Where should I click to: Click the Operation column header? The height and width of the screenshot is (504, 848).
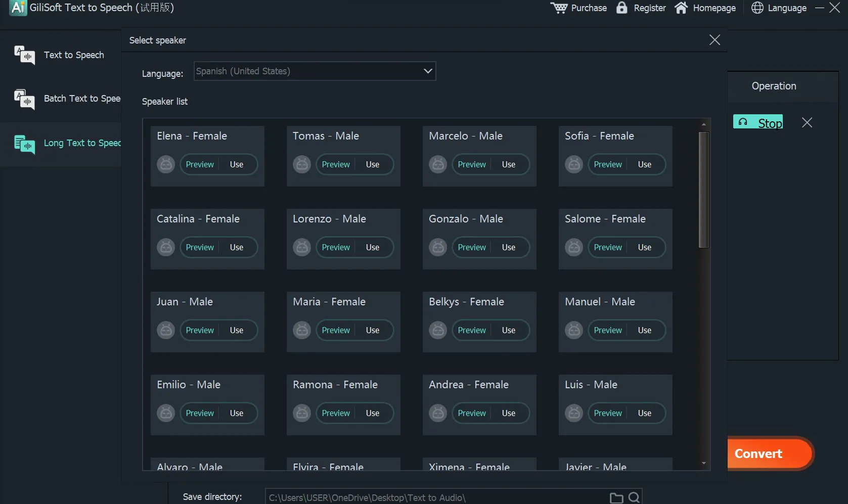click(x=774, y=86)
